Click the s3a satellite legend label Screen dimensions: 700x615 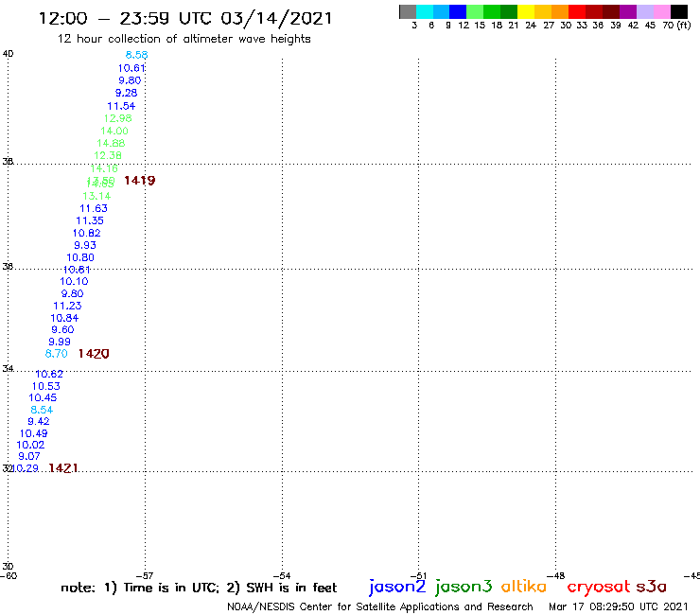click(x=652, y=587)
